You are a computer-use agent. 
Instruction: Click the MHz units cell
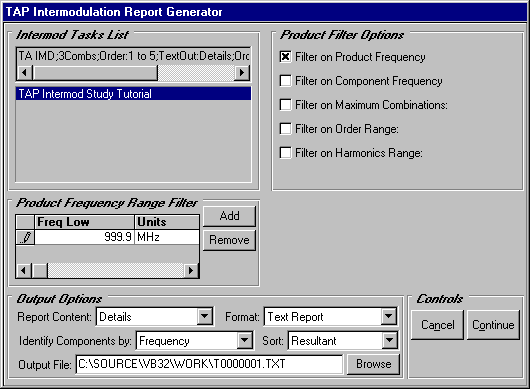[167, 237]
